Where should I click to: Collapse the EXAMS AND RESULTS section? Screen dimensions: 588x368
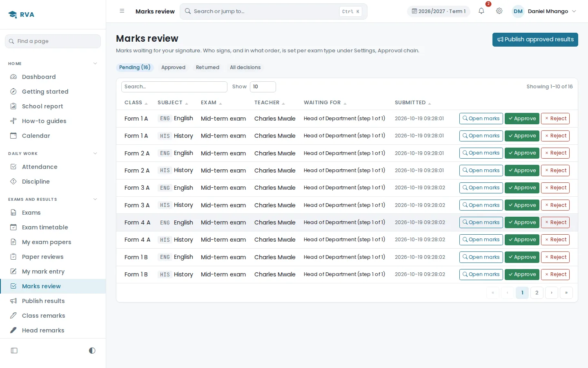coord(53,199)
